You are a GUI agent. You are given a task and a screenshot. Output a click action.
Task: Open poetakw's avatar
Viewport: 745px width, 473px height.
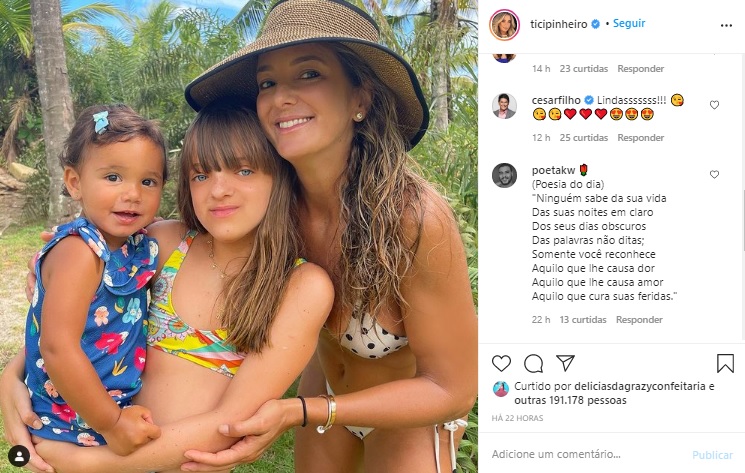pyautogui.click(x=504, y=176)
